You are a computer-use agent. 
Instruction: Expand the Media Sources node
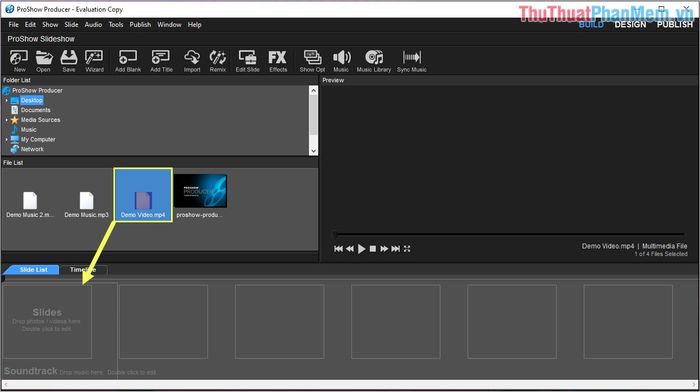6,120
